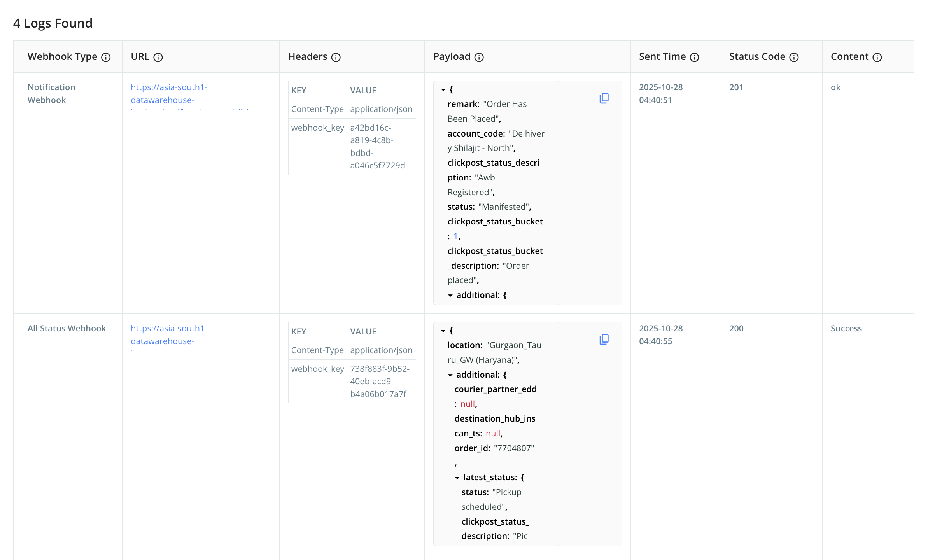Click info icon next to Webhook Type
928x560 pixels.
pyautogui.click(x=106, y=58)
